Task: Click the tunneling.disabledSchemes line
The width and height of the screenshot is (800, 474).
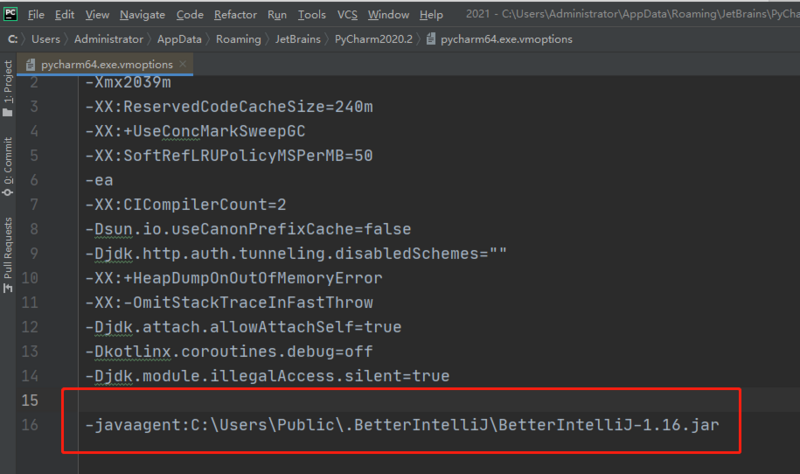Action: tap(296, 254)
